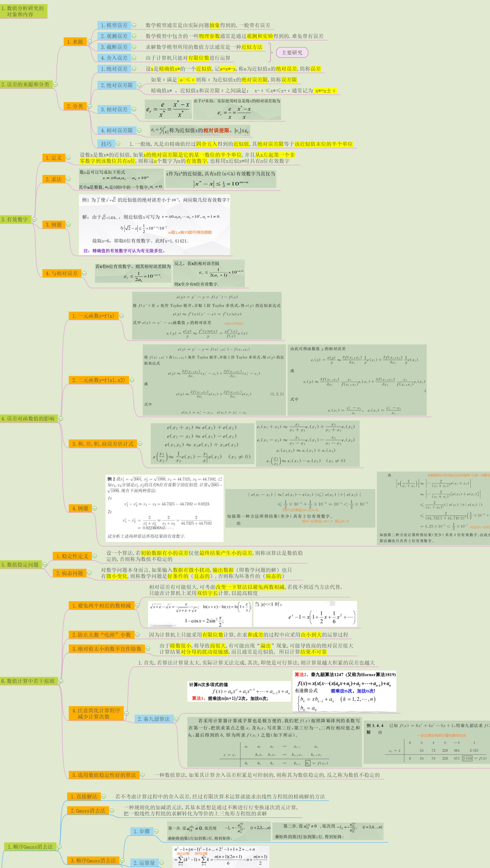Image resolution: width=490 pixels, height=868 pixels.
Task: Select the '2. 分类' node
Action: (75, 106)
